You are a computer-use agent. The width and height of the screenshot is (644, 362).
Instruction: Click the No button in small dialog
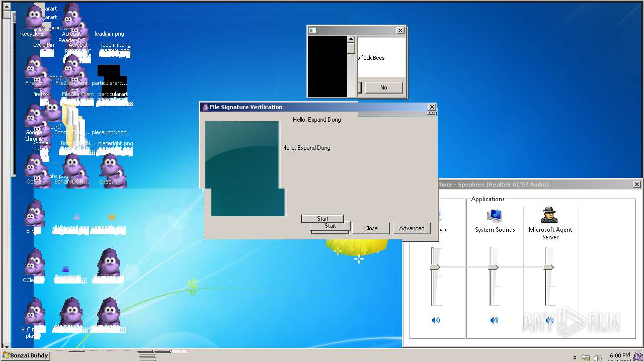click(383, 87)
